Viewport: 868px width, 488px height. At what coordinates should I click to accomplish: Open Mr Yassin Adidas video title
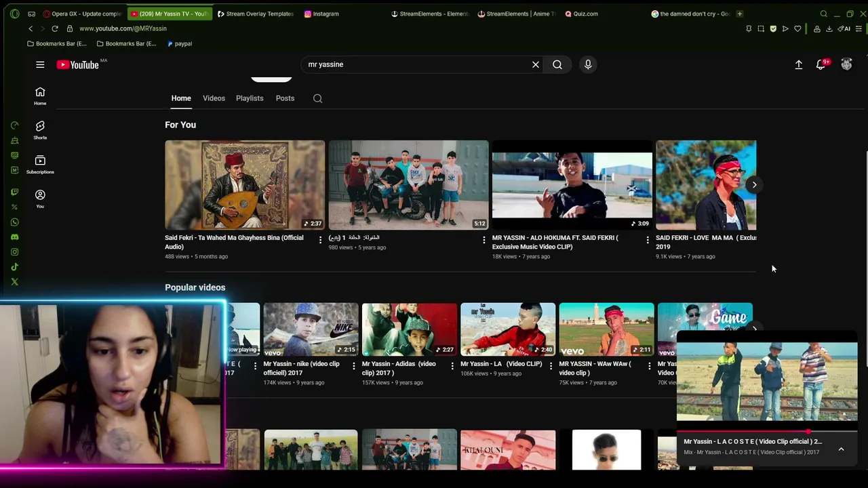(399, 368)
